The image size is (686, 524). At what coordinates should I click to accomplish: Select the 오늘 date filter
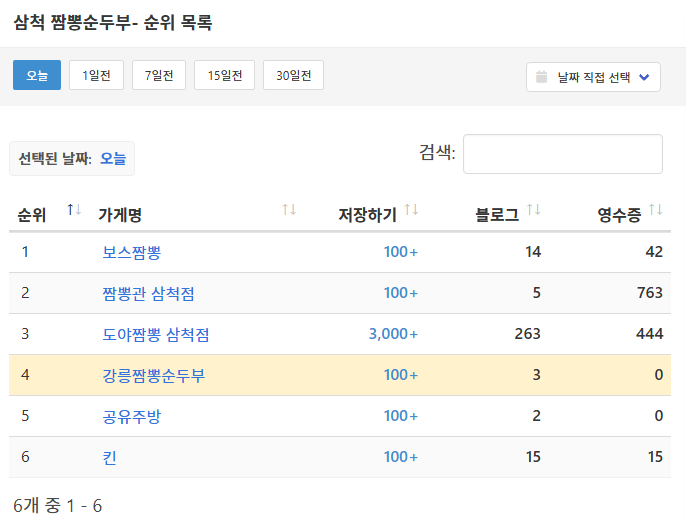click(37, 76)
